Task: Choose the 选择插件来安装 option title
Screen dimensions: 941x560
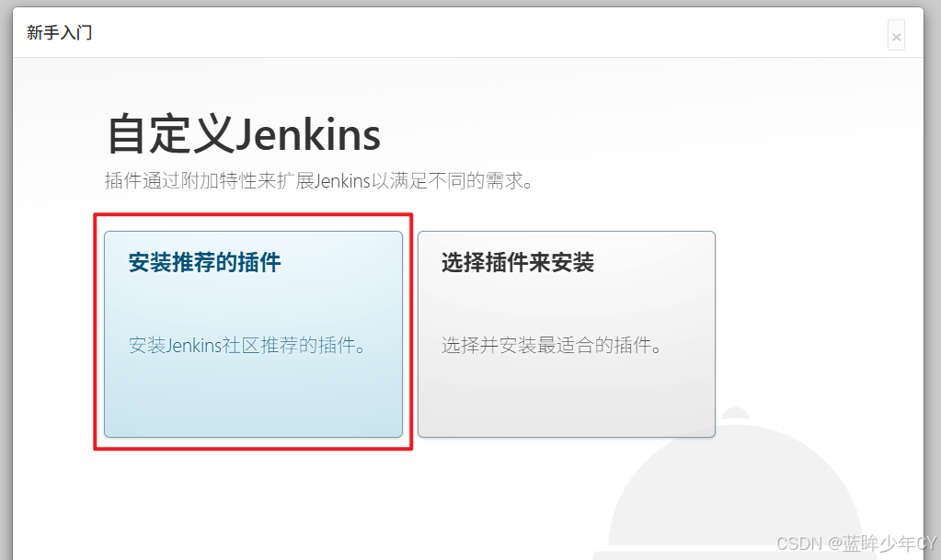Action: [517, 262]
